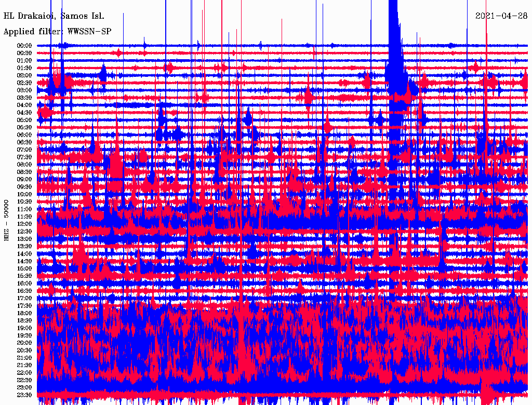This screenshot has width=532, height=405.
Task: Select the 01:30 time label
Action: 24,68
